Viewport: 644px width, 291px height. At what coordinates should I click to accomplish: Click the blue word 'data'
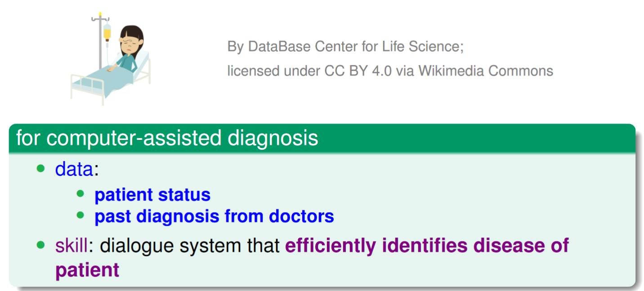[x=74, y=169]
